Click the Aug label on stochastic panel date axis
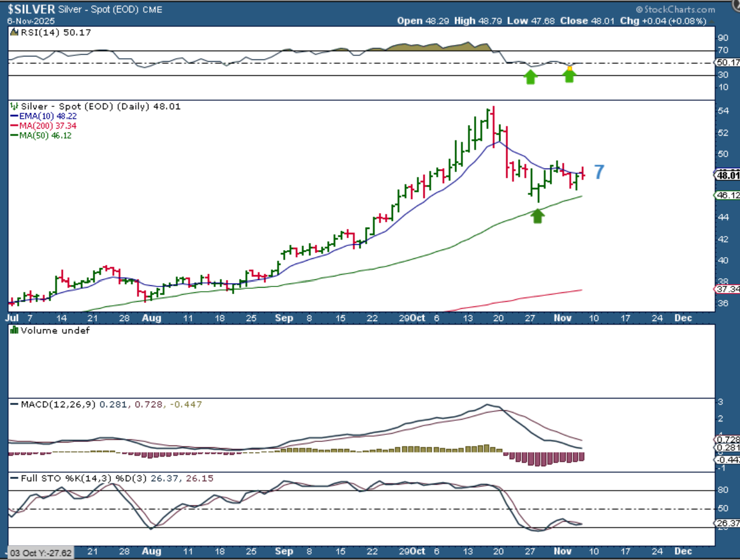This screenshot has height=560, width=740. [152, 551]
